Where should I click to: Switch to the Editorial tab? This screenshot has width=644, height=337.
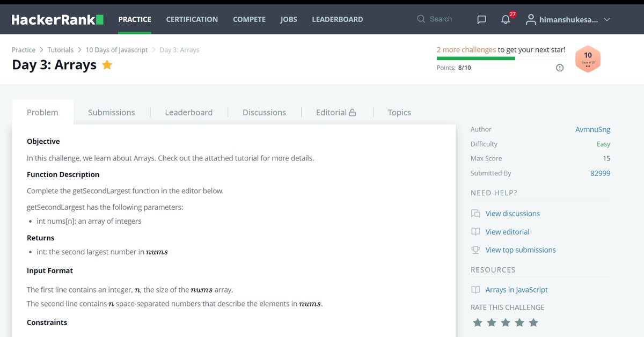336,112
